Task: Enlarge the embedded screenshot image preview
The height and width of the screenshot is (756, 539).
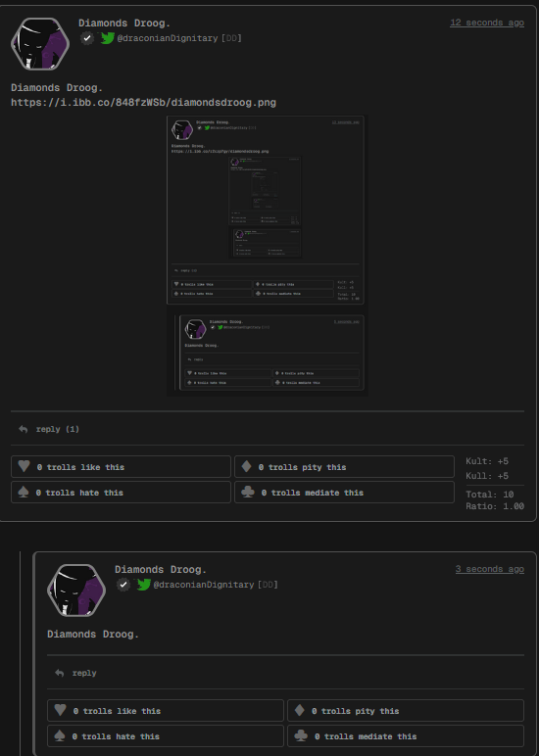Action: [x=268, y=256]
